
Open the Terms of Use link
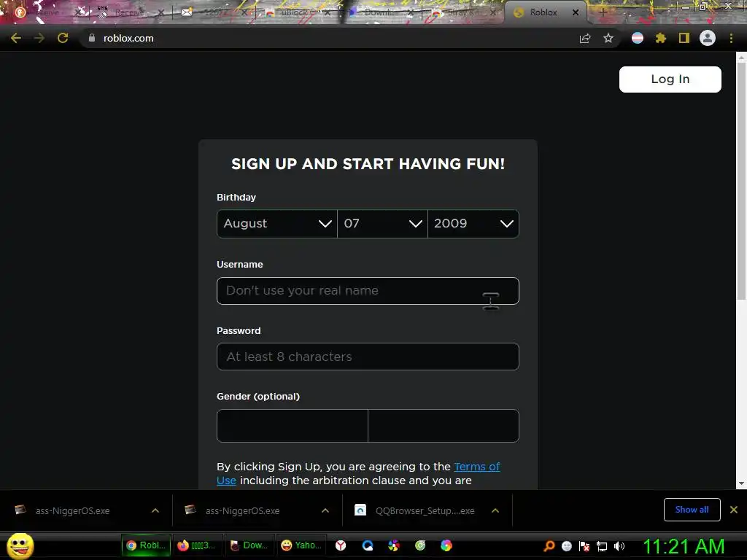(358, 473)
